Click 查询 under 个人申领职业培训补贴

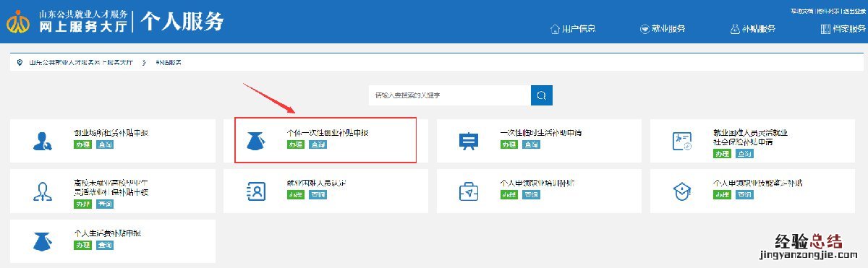click(x=531, y=195)
